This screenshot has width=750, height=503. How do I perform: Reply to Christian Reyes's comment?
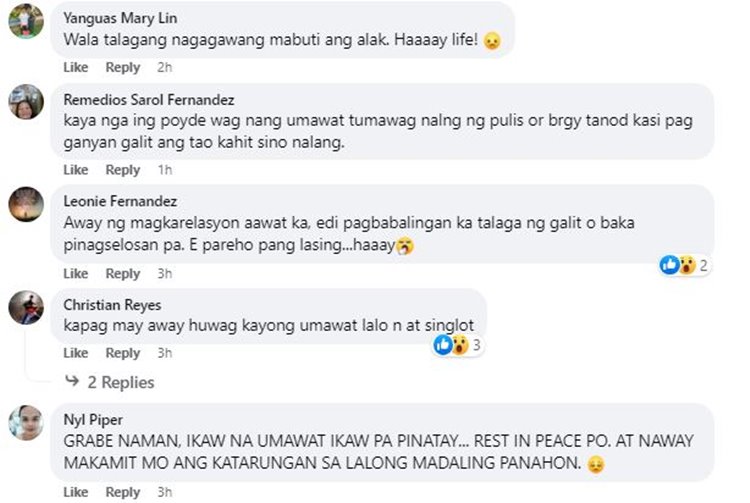coord(123,353)
